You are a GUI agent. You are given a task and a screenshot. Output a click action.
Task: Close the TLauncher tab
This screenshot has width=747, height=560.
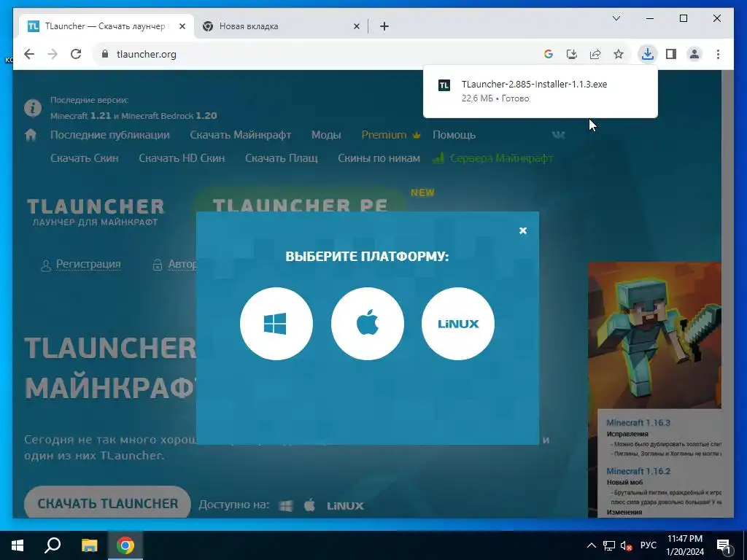coord(182,26)
